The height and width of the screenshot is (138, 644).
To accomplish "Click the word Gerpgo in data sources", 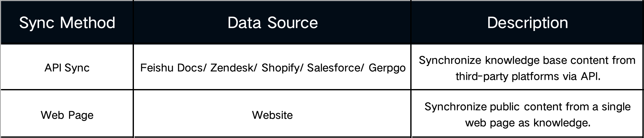I will click(387, 68).
